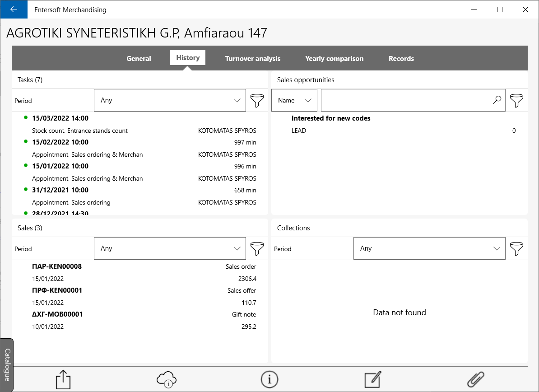Open the edit pencil icon
Viewport: 539px width, 392px height.
coord(373,379)
